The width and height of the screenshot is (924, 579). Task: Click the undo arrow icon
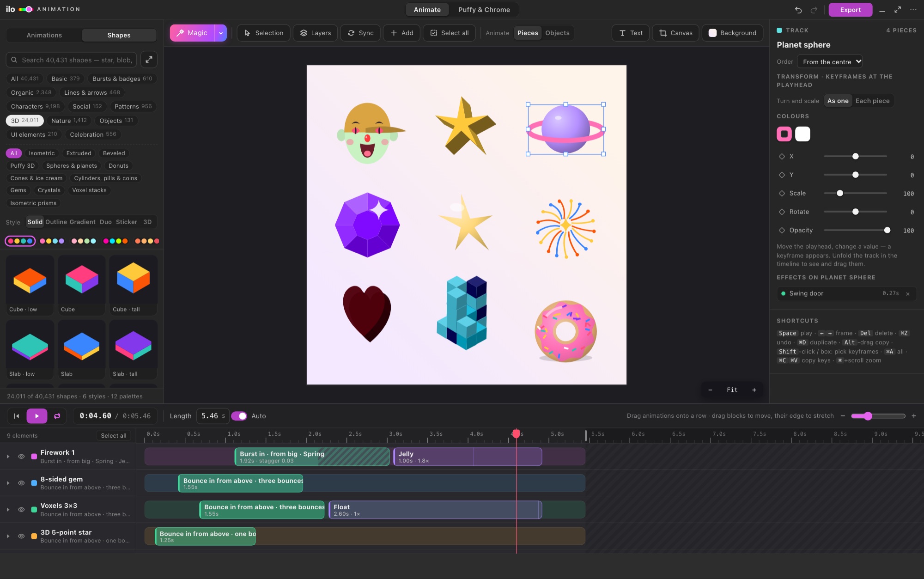click(798, 10)
